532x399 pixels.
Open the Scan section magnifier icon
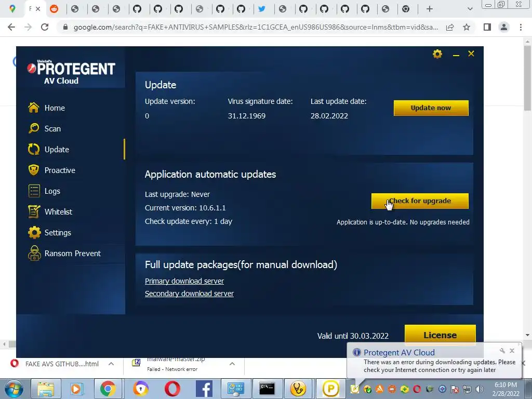34,129
